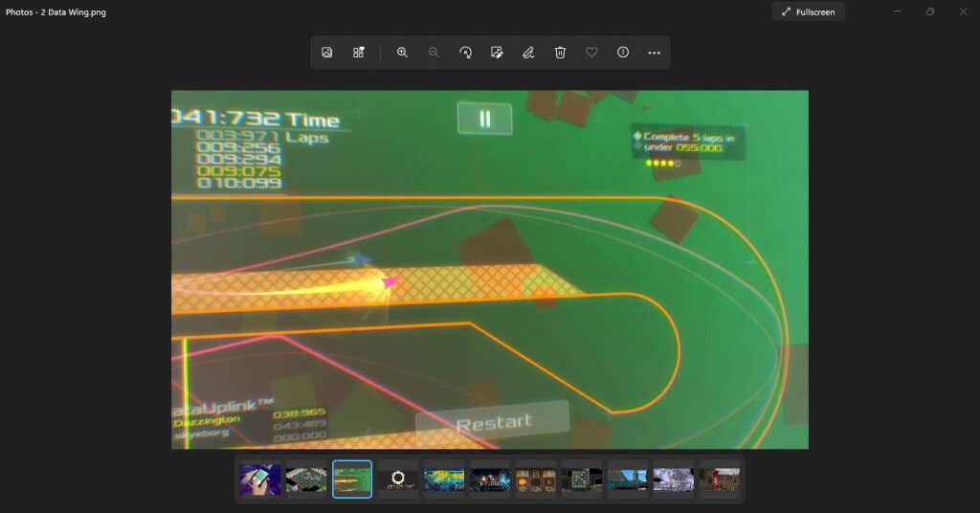980x513 pixels.
Task: Click the view all photos icon
Action: [x=327, y=53]
